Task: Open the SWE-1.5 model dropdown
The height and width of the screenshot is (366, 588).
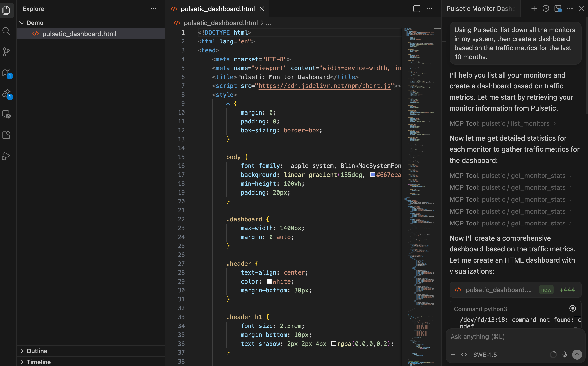Action: click(x=485, y=354)
